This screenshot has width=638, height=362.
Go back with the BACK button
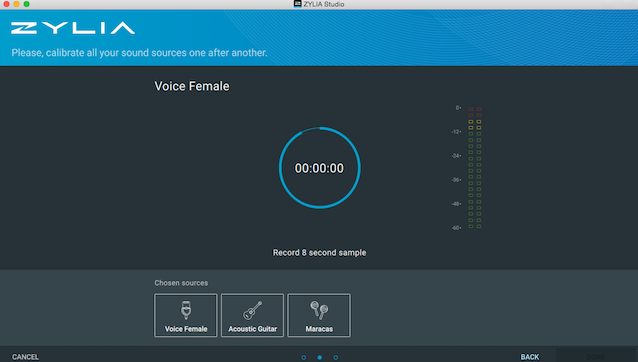[530, 357]
